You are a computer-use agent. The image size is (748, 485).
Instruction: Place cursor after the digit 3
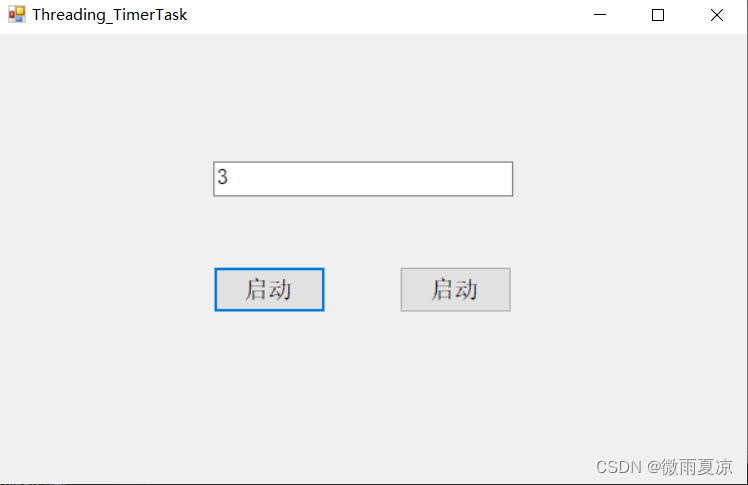click(x=230, y=179)
